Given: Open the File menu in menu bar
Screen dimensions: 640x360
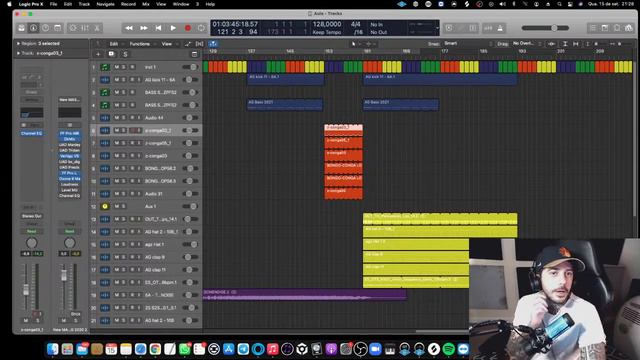Looking at the screenshot, I should coord(53,4).
